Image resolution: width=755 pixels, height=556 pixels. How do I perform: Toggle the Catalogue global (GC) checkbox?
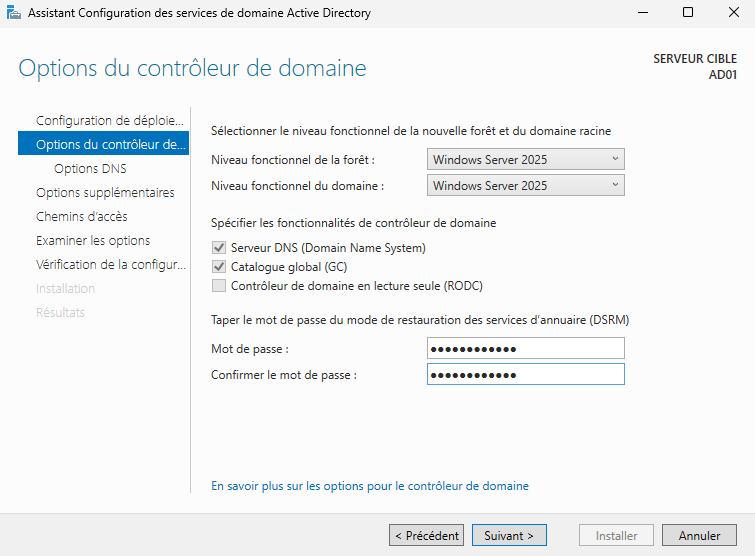219,267
